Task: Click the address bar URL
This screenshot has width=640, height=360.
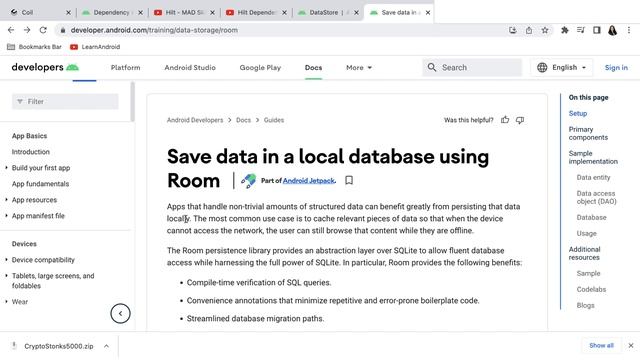Action: (154, 30)
